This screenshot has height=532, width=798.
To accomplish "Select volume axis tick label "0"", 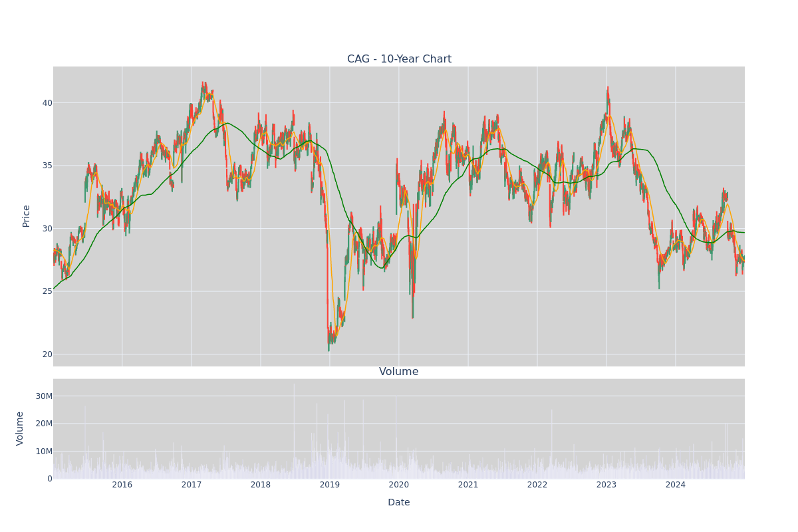I will [50, 479].
